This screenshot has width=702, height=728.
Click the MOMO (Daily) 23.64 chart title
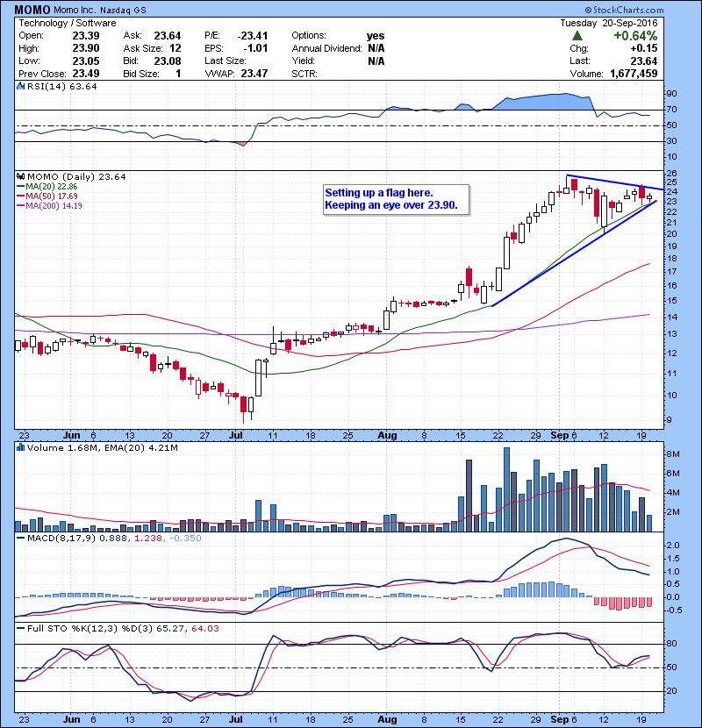(76, 176)
